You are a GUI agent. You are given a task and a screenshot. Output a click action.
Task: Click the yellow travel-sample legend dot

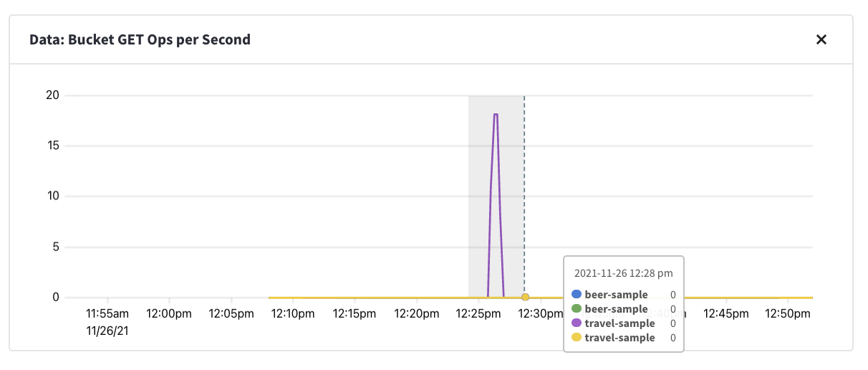coord(577,338)
